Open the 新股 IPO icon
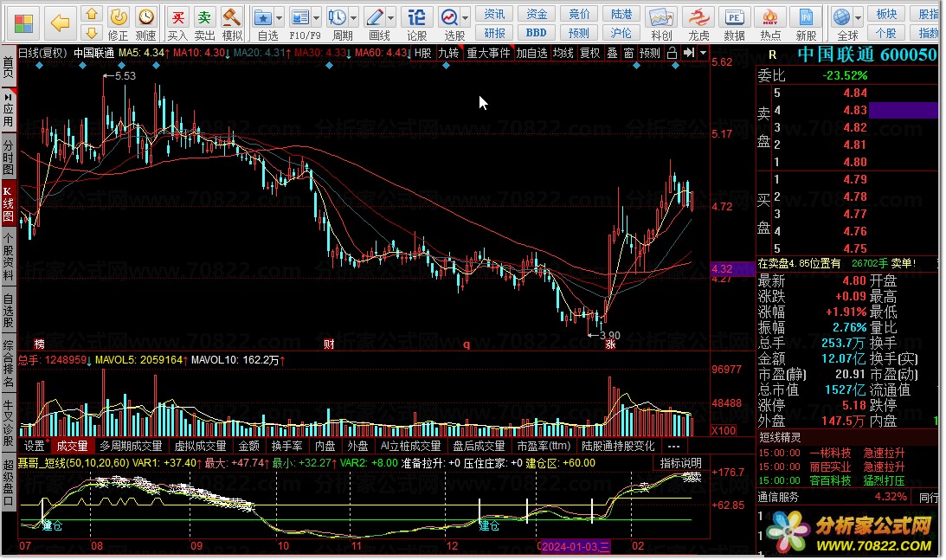946x560 pixels. coord(806,17)
